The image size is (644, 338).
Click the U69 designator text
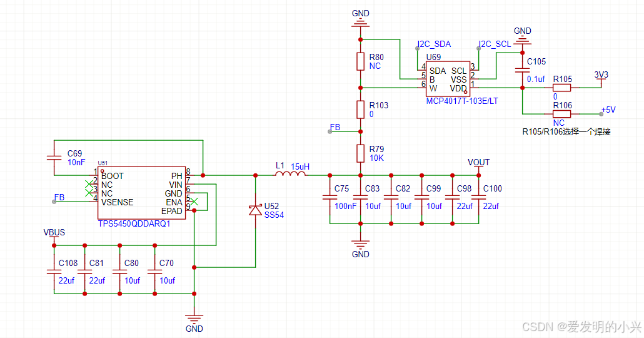(x=433, y=57)
